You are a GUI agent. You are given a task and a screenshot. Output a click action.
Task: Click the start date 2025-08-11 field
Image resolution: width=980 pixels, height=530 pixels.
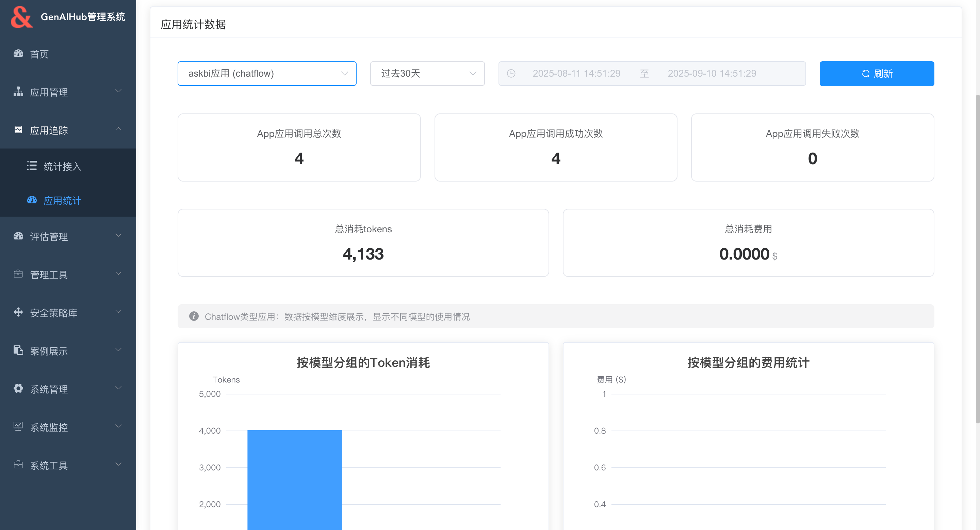tap(576, 74)
